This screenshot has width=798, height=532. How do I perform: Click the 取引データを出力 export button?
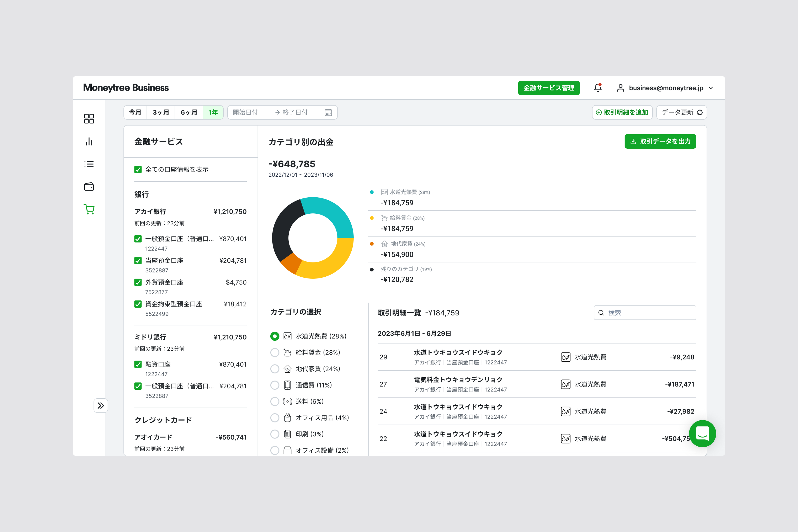pyautogui.click(x=660, y=142)
